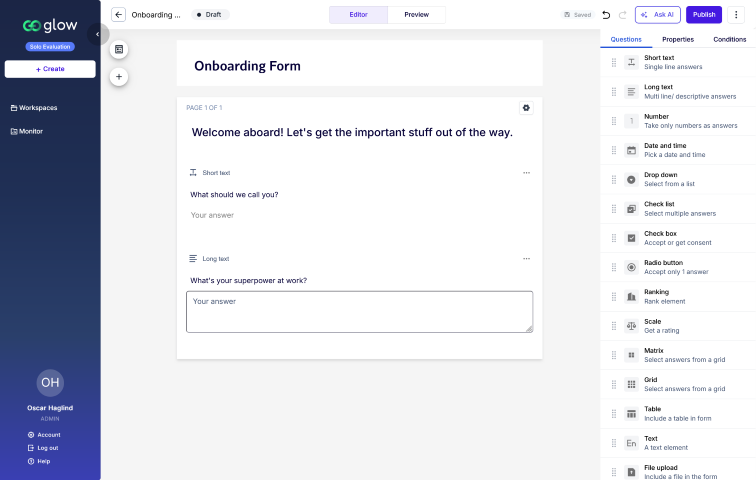This screenshot has height=480, width=756.
Task: Select the Grid question icon
Action: [x=631, y=385]
